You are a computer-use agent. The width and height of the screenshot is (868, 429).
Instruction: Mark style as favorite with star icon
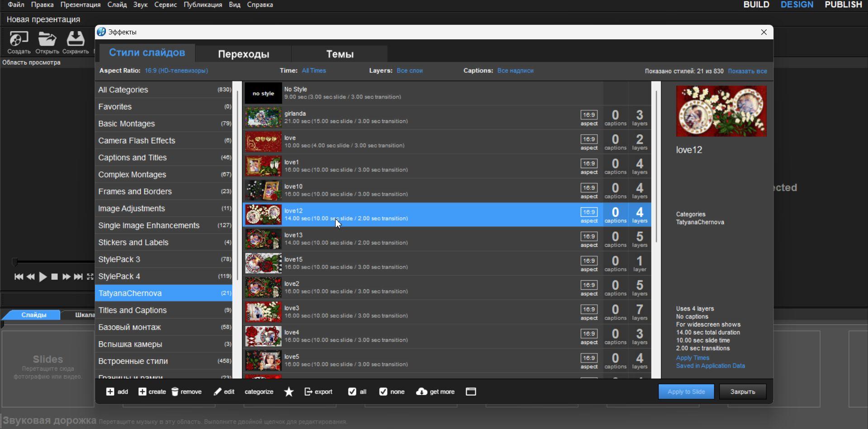pyautogui.click(x=289, y=391)
